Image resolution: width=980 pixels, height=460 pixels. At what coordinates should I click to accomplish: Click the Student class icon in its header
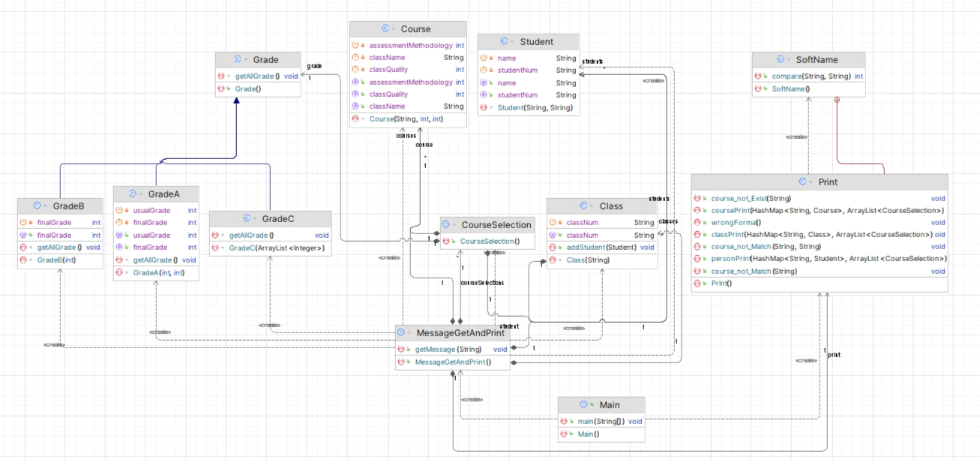point(504,42)
